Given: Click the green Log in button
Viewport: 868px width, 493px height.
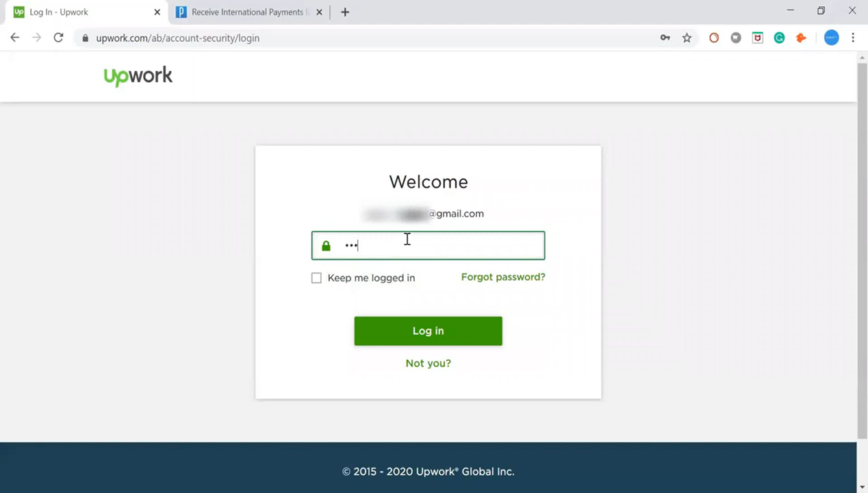Looking at the screenshot, I should coord(428,331).
